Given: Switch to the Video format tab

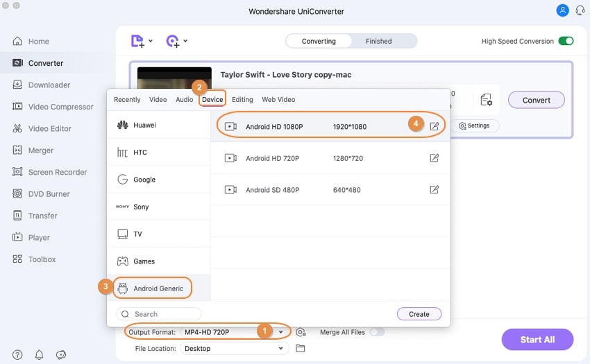Looking at the screenshot, I should point(158,100).
